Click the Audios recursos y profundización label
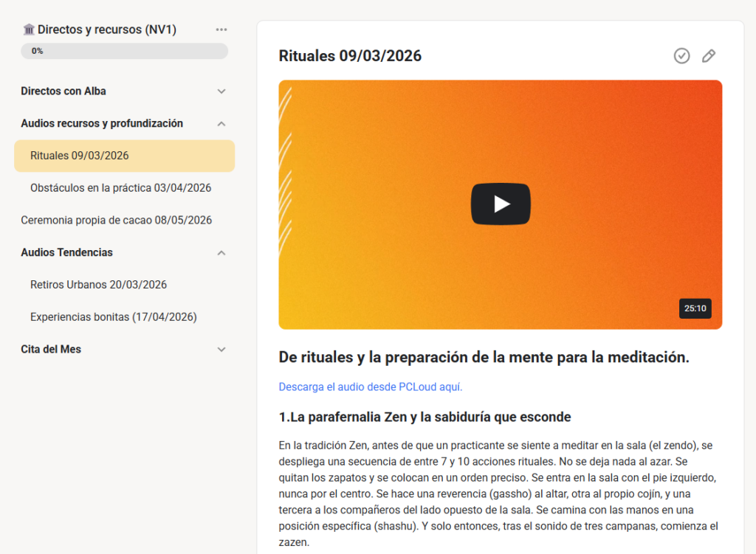 [102, 123]
